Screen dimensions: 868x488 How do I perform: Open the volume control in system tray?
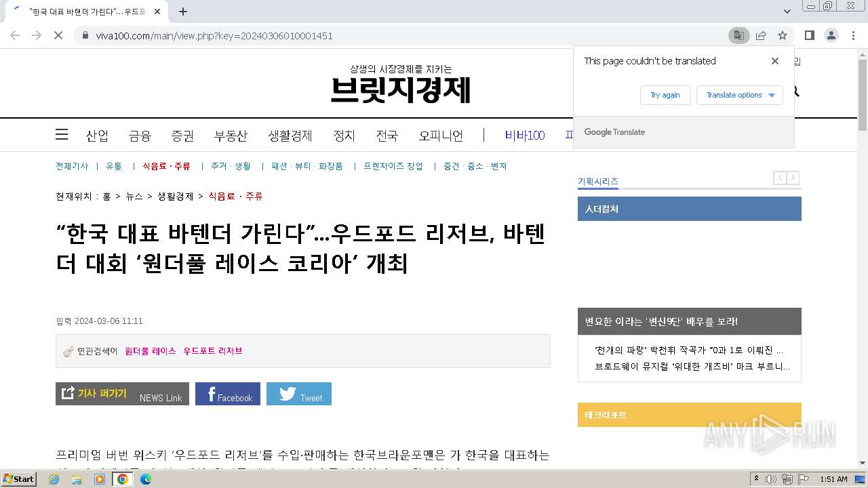[x=772, y=479]
